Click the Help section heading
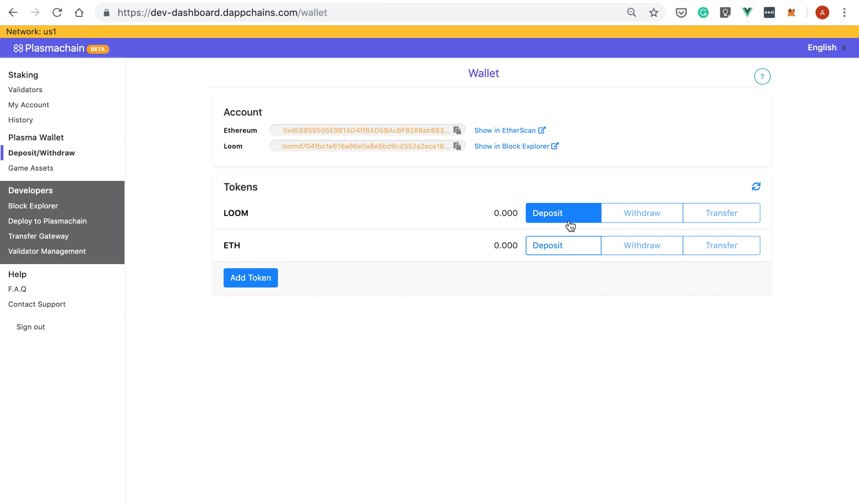The width and height of the screenshot is (859, 504). pos(17,274)
